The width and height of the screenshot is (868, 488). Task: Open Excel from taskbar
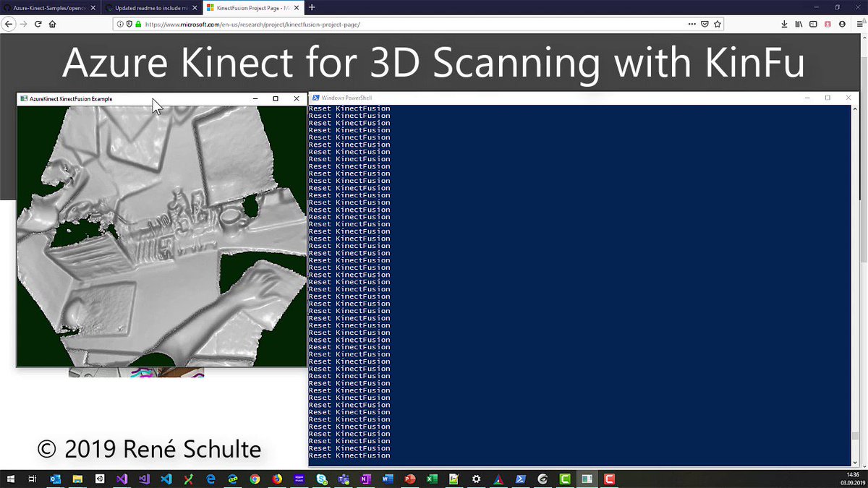(432, 479)
